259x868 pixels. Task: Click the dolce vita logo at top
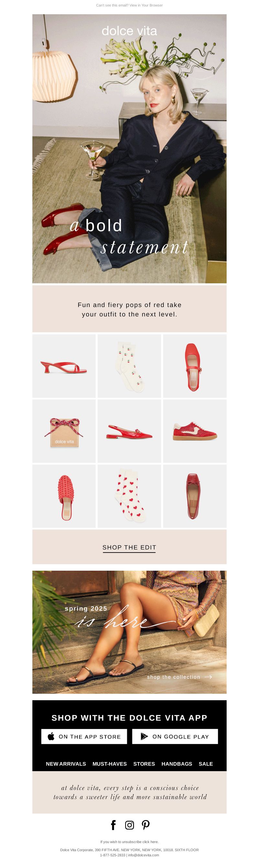129,31
